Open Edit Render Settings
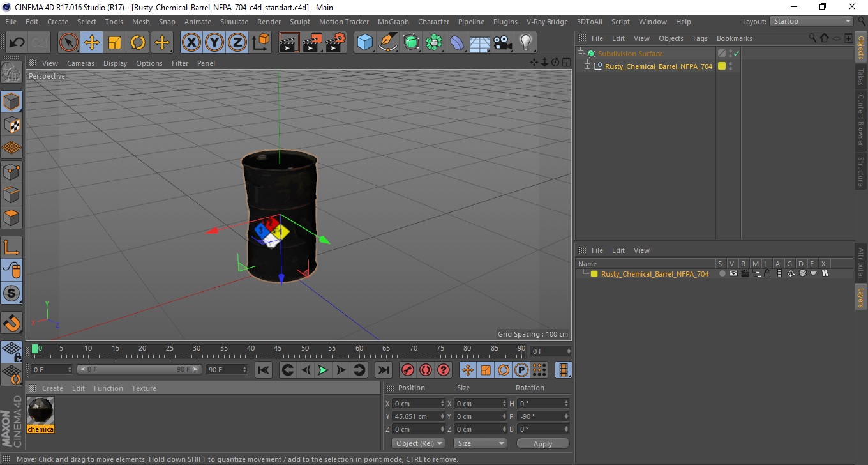 click(336, 43)
